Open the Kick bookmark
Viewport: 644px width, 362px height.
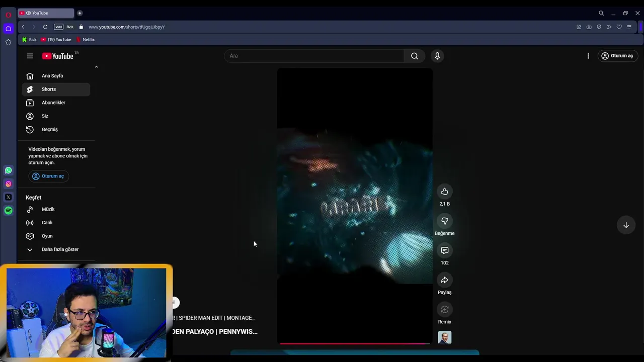pos(29,39)
